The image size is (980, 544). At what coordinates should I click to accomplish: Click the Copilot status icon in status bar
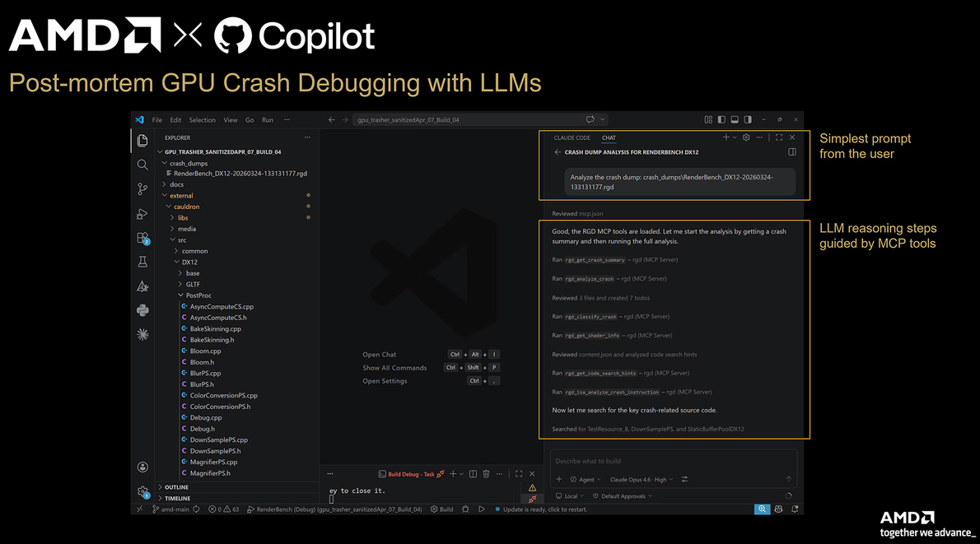pos(779,509)
